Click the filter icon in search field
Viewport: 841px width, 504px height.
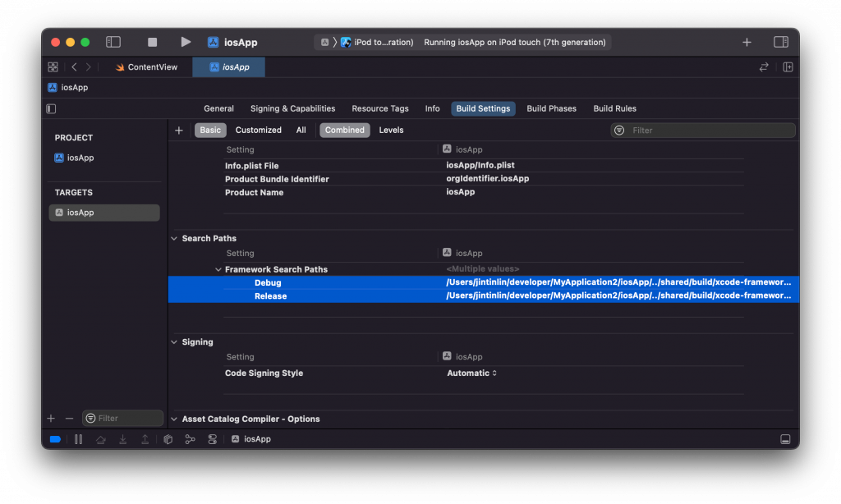[619, 131]
